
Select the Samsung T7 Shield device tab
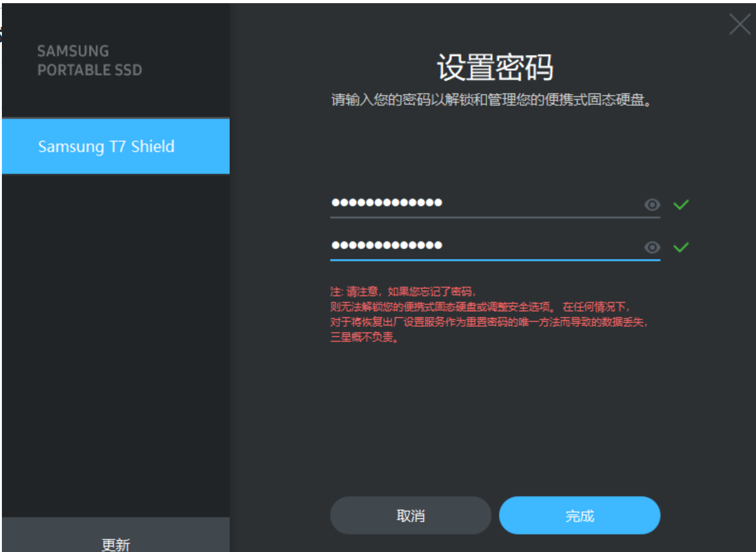click(116, 147)
